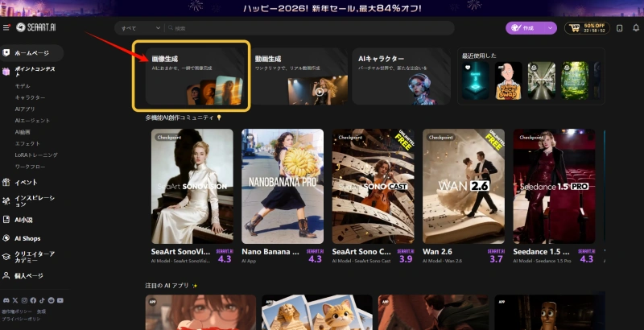Open AI Shops in the sidebar
This screenshot has width=644, height=330.
[27, 238]
